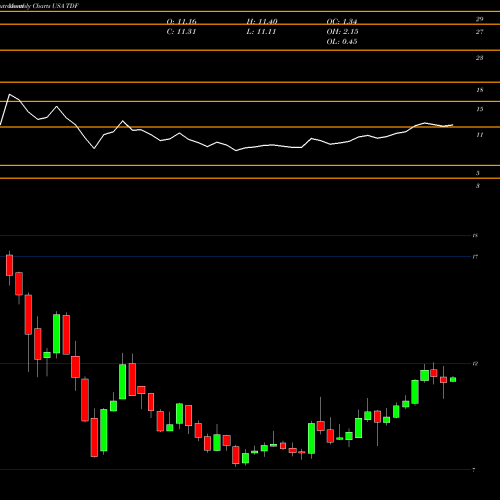Click the 'OL: 0.45' reading
Screen dimensions: 500x500
pos(342,41)
